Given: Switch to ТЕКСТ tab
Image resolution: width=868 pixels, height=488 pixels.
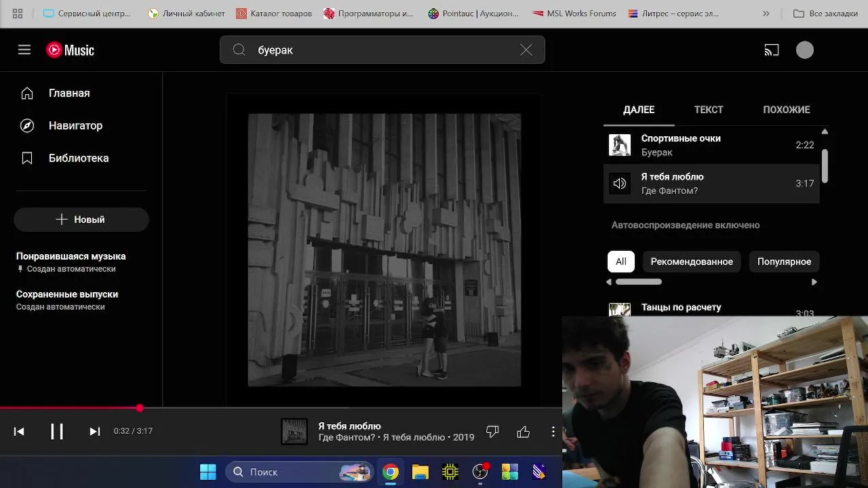Looking at the screenshot, I should pyautogui.click(x=709, y=110).
